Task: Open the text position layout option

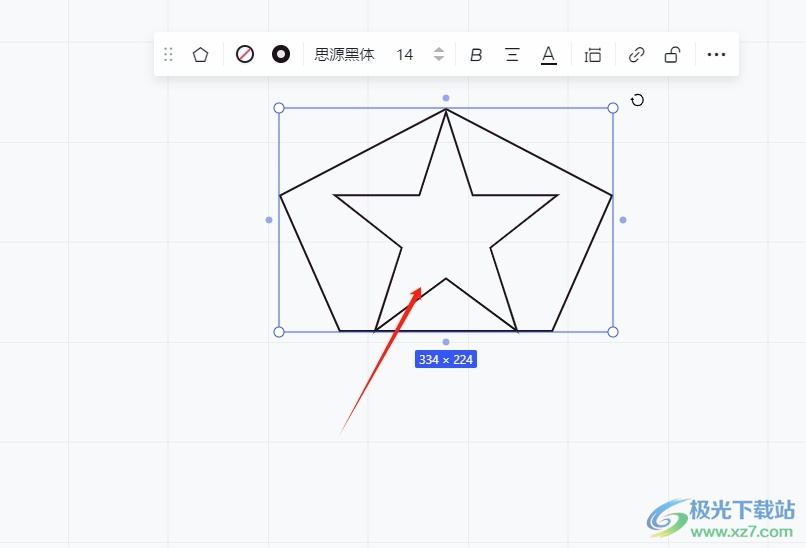Action: coord(593,54)
